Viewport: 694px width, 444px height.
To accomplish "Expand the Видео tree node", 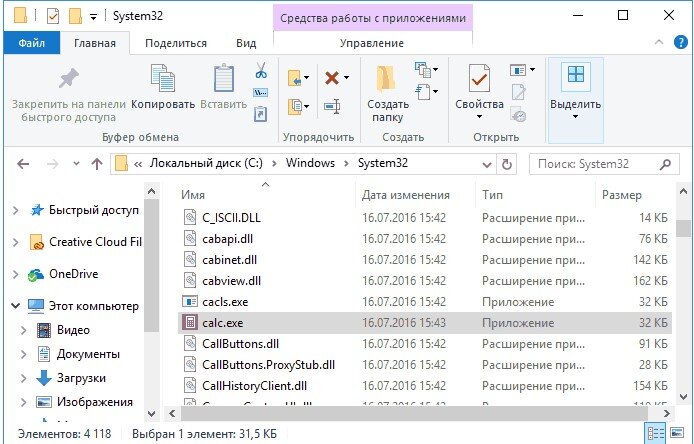I will click(x=23, y=330).
